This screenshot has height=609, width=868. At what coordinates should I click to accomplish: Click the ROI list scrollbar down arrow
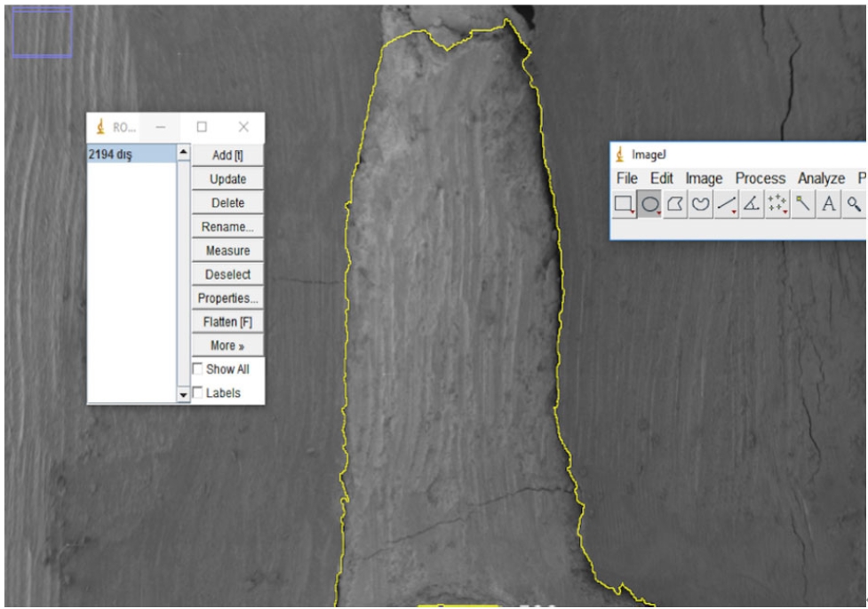tap(184, 393)
